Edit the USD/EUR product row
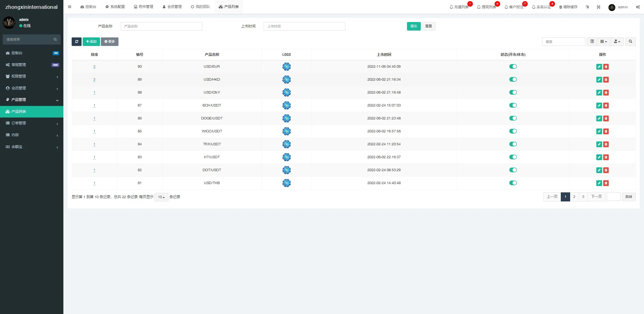This screenshot has width=644, height=314. [x=599, y=67]
